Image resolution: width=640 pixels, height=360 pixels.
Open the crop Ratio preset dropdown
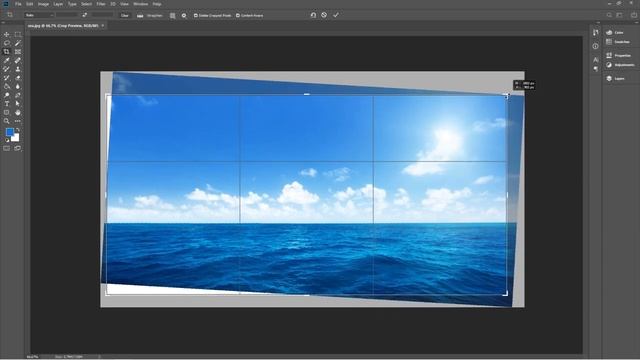pyautogui.click(x=39, y=16)
